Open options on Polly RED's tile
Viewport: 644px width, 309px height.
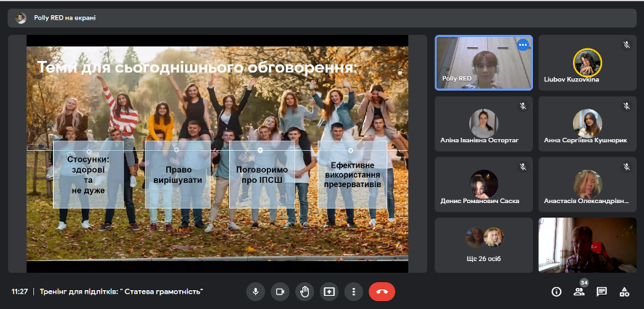[x=522, y=45]
